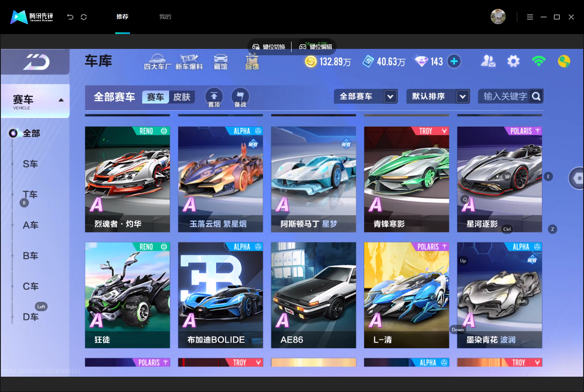Open 新车爆料 new car news
Image resolution: width=584 pixels, height=392 pixels.
coord(189,62)
